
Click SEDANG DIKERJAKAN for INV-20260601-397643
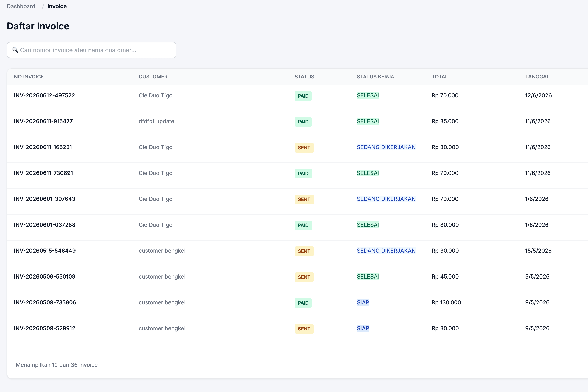pyautogui.click(x=386, y=199)
